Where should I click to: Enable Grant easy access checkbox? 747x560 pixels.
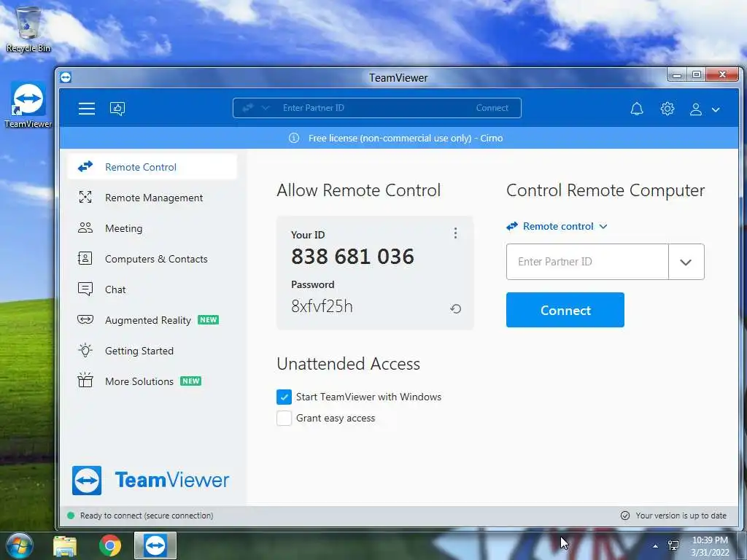click(x=284, y=418)
